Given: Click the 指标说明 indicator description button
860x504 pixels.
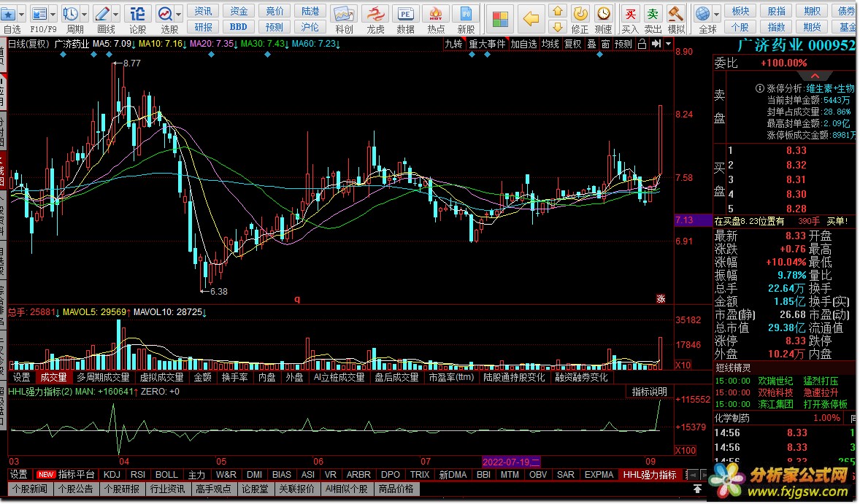Looking at the screenshot, I should click(x=650, y=392).
